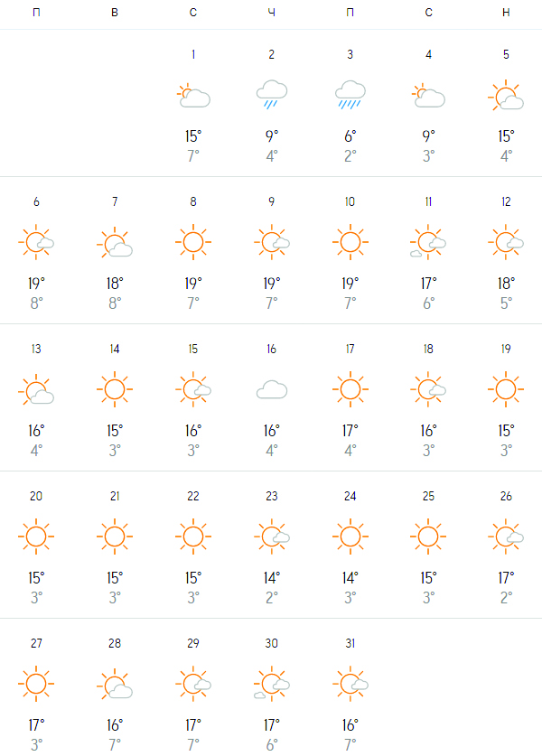Open day 31 forecast number
The image size is (542, 756).
pyautogui.click(x=350, y=643)
